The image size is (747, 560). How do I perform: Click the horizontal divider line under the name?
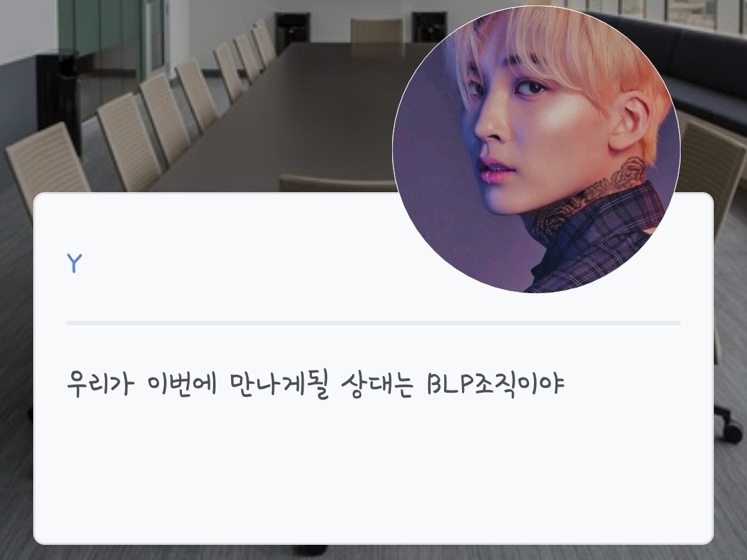373,323
